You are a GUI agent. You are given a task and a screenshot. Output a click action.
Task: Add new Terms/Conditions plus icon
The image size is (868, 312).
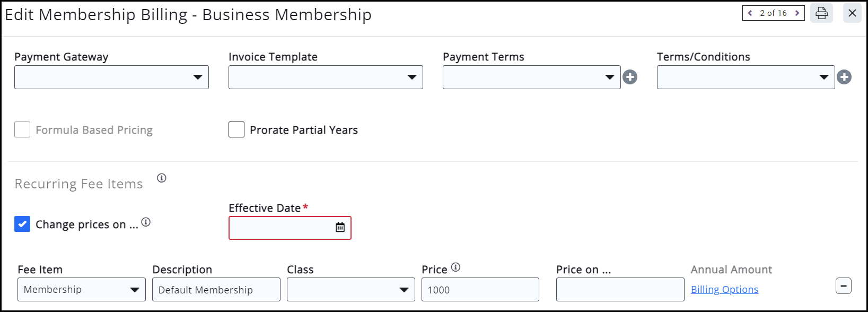click(844, 77)
